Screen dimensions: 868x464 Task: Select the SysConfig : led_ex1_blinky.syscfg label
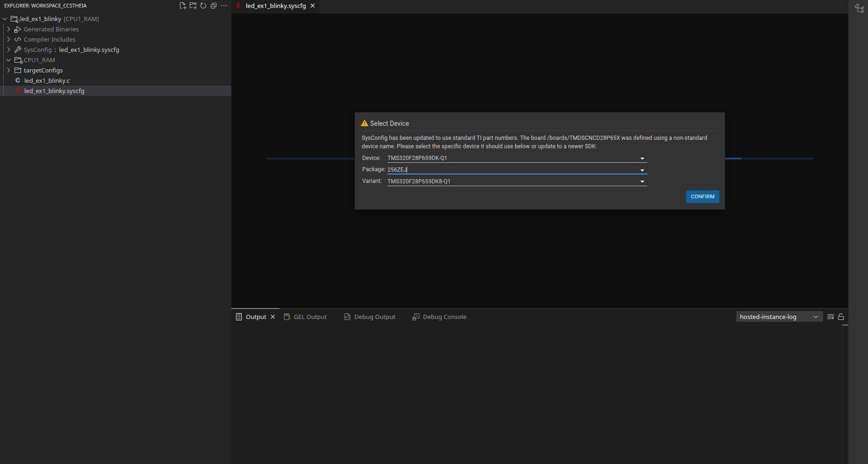click(x=72, y=50)
